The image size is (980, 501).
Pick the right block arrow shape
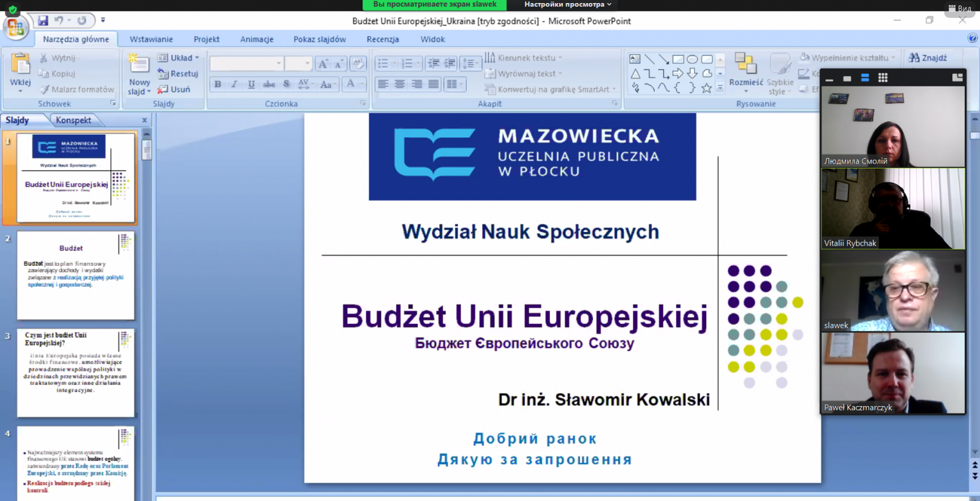[x=678, y=73]
